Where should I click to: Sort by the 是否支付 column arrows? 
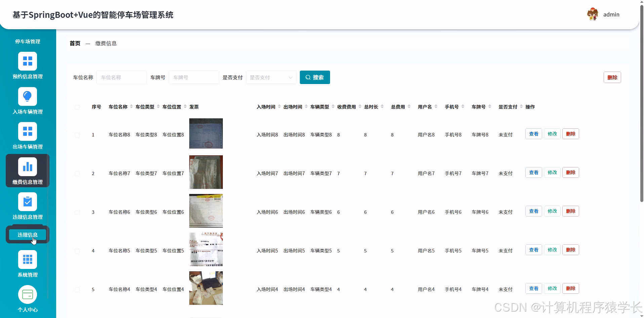[521, 107]
